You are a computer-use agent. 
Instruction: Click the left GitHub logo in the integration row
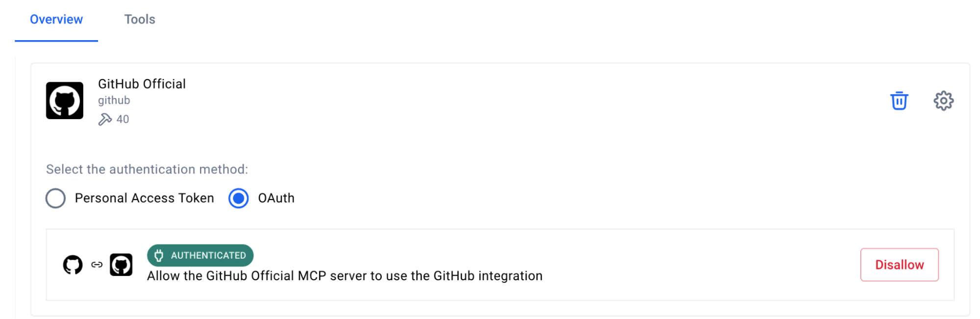click(74, 265)
